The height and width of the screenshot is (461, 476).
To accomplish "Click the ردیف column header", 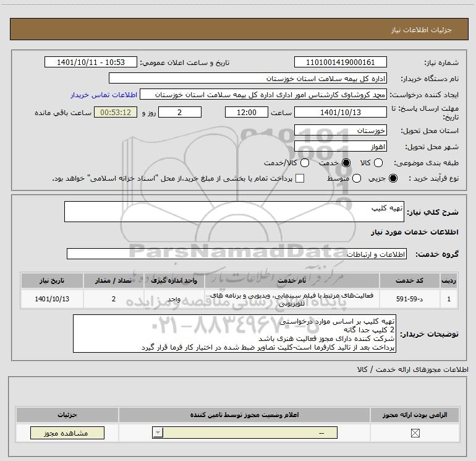I will coord(449,280).
